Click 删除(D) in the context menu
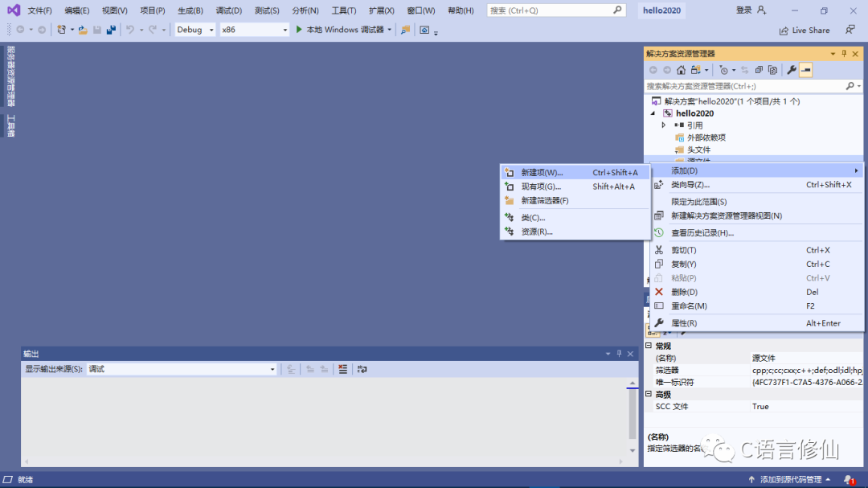 tap(757, 292)
